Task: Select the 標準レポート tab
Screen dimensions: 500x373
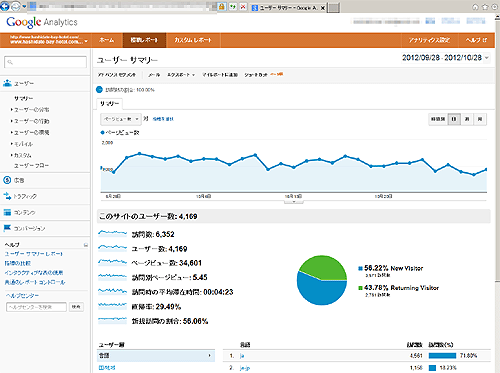Action: tap(144, 40)
